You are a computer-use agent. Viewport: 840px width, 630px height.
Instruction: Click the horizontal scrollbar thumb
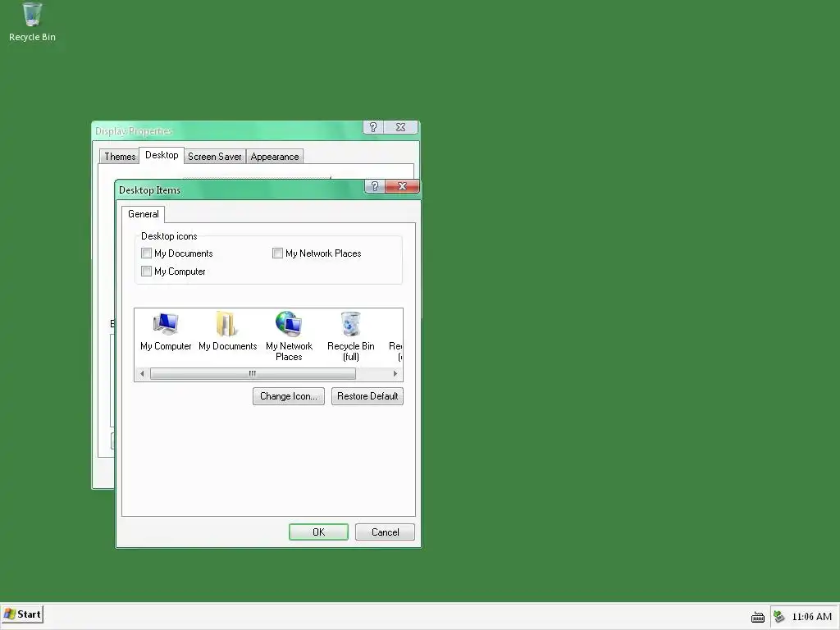(x=253, y=373)
